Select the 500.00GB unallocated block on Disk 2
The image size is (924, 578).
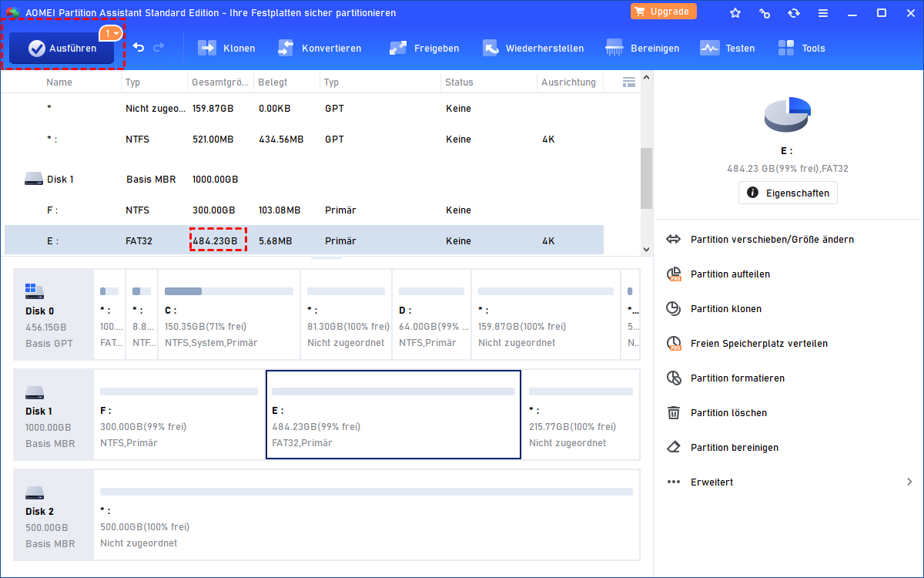[x=367, y=515]
